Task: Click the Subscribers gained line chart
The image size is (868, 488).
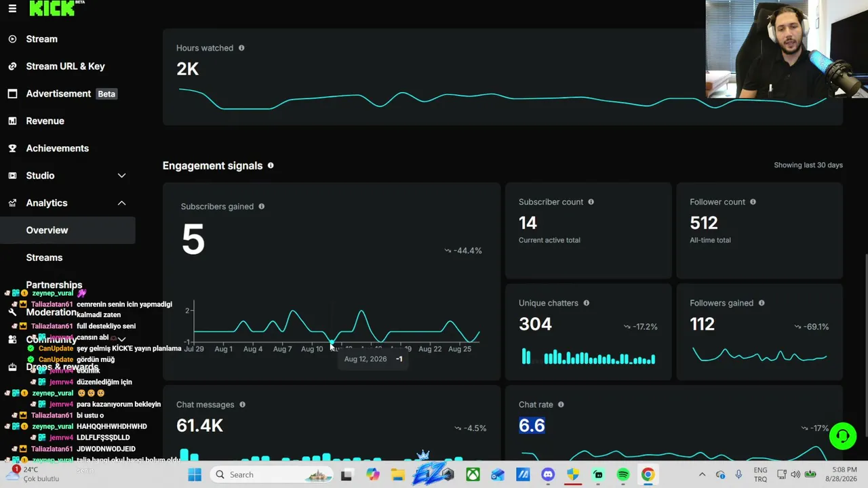Action: (x=337, y=326)
